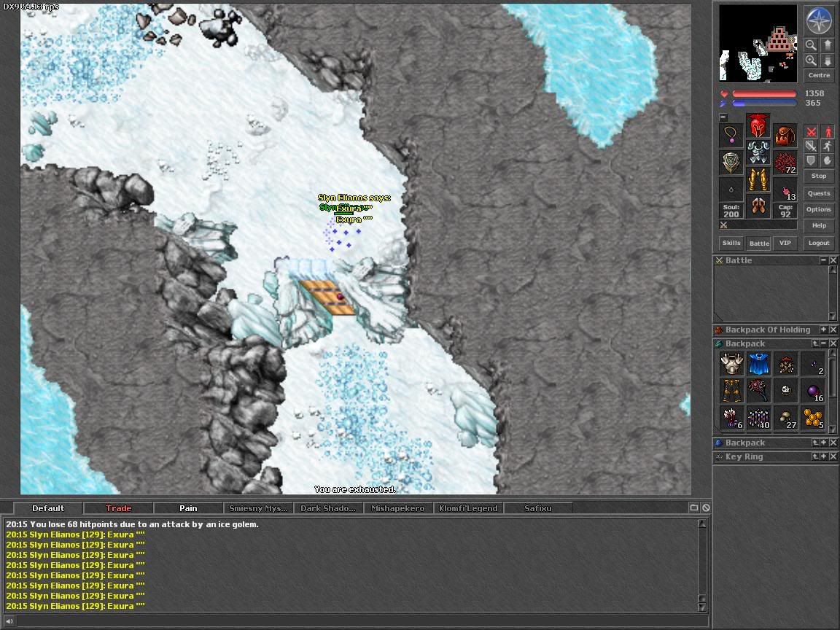Zoom out the minimap
Image resolution: width=840 pixels, height=630 pixels.
tap(811, 45)
